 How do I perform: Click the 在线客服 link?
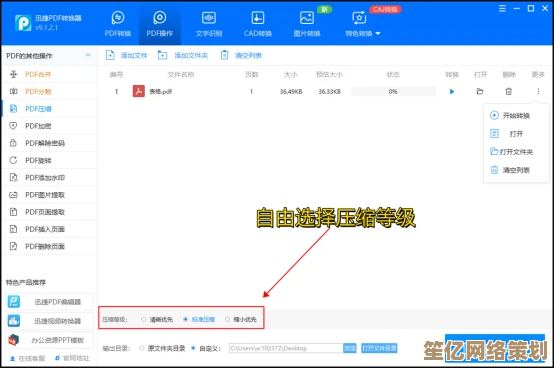(x=28, y=358)
